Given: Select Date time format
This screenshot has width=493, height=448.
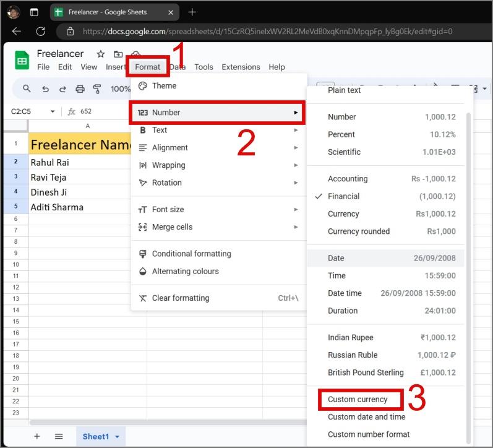Looking at the screenshot, I should [x=385, y=293].
